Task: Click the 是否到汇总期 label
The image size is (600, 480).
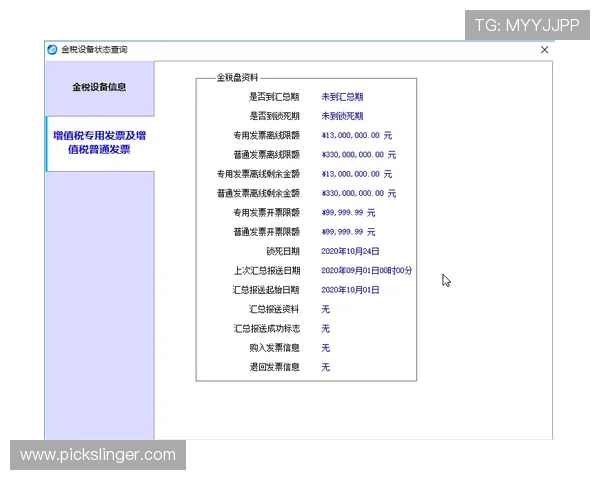Action: (274, 97)
